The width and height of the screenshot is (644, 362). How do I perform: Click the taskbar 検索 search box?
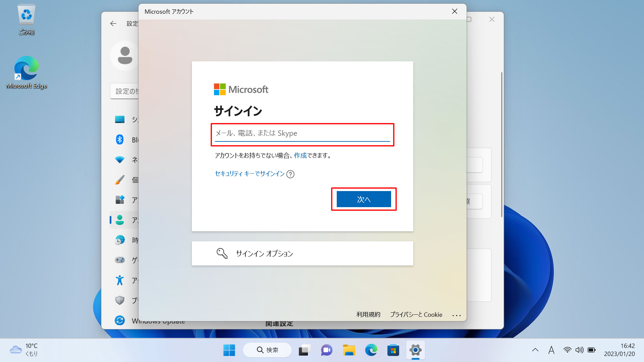[267, 350]
